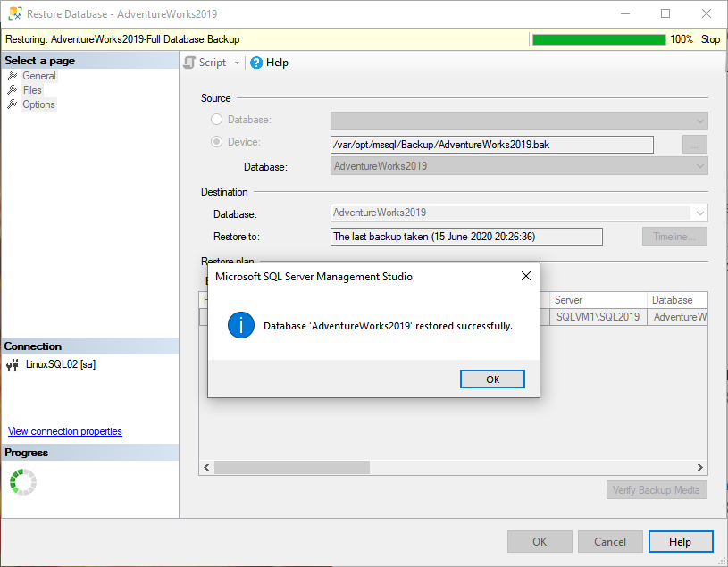The width and height of the screenshot is (728, 567).
Task: Click the horizontal scrollbar thumb
Action: tap(292, 467)
